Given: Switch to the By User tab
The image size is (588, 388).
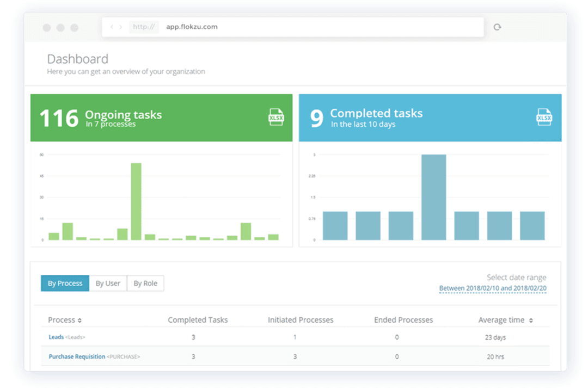Looking at the screenshot, I should (108, 283).
